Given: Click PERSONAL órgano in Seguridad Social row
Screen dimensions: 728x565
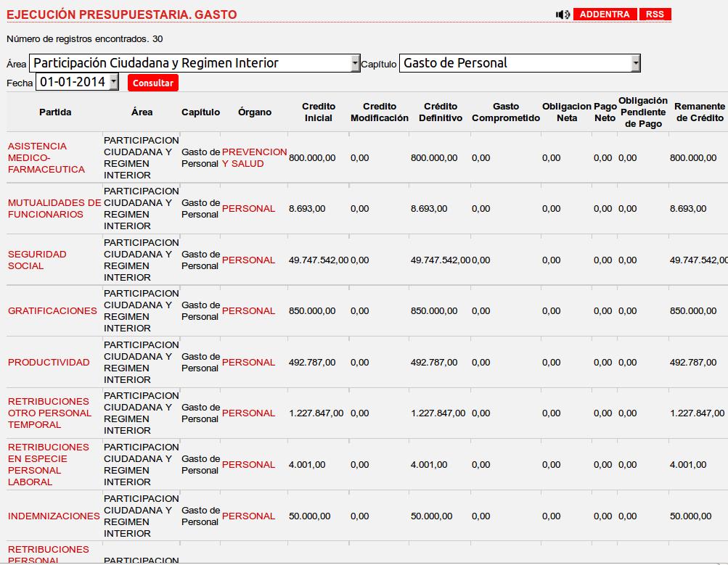Looking at the screenshot, I should pyautogui.click(x=248, y=260).
